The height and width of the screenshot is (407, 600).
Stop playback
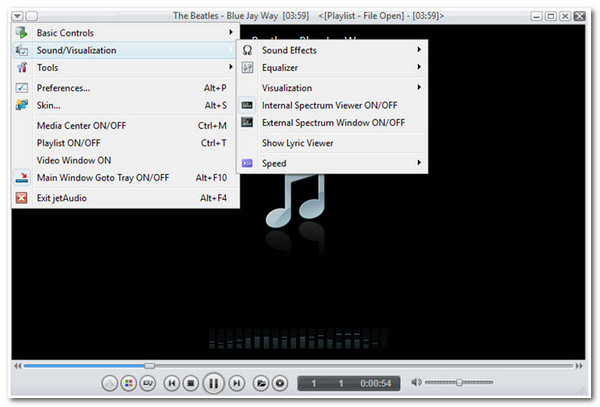[191, 383]
